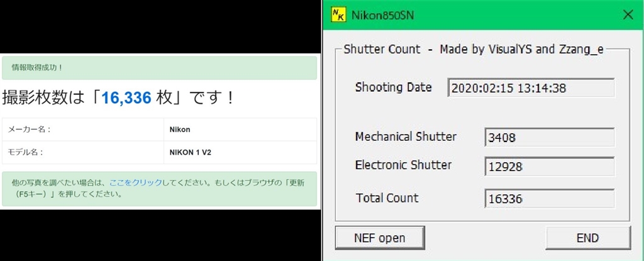644x261 pixels.
Task: Click the END button
Action: [x=588, y=238]
